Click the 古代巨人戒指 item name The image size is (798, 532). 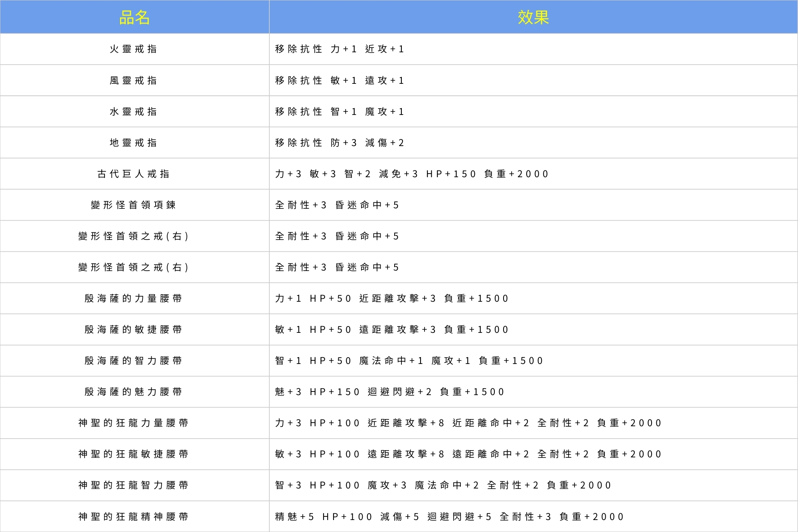[134, 174]
